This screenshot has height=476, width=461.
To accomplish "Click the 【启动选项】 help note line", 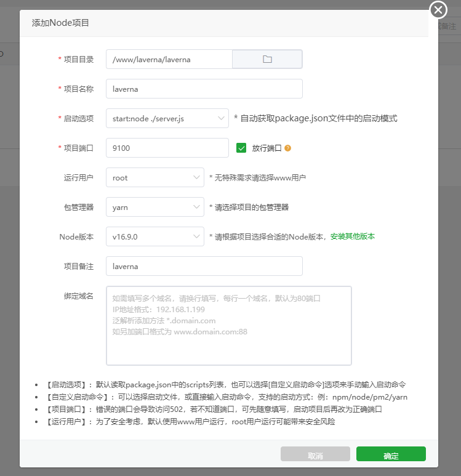I will coord(225,385).
